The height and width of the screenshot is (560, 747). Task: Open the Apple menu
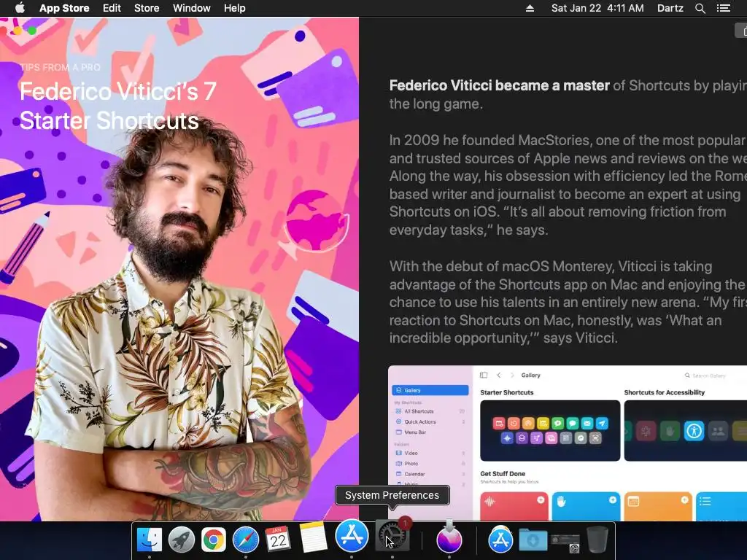click(20, 8)
